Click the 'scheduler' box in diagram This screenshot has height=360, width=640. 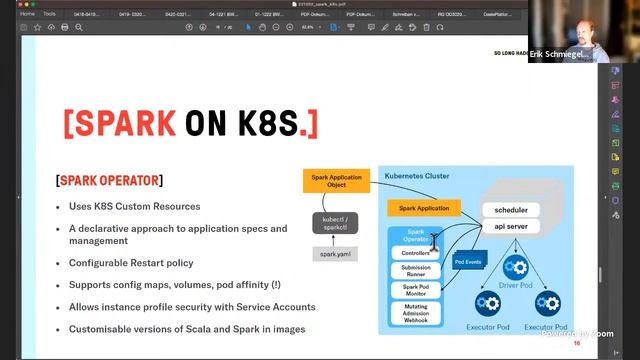[511, 210]
